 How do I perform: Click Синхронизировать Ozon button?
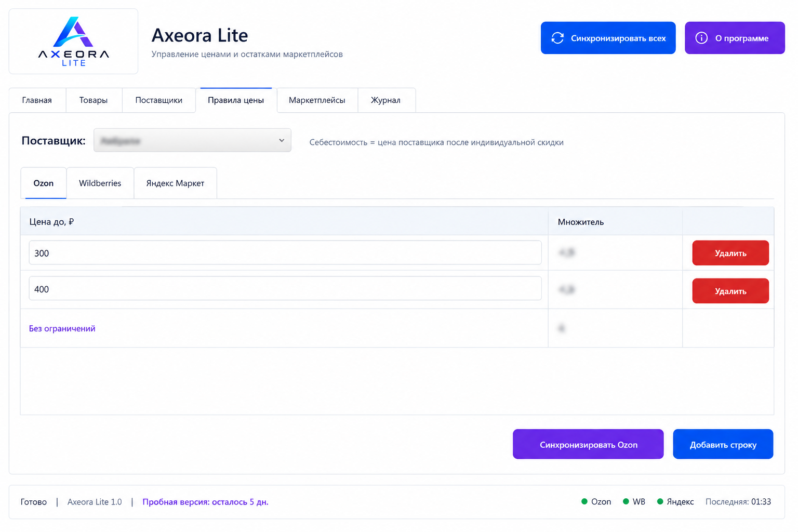click(588, 444)
